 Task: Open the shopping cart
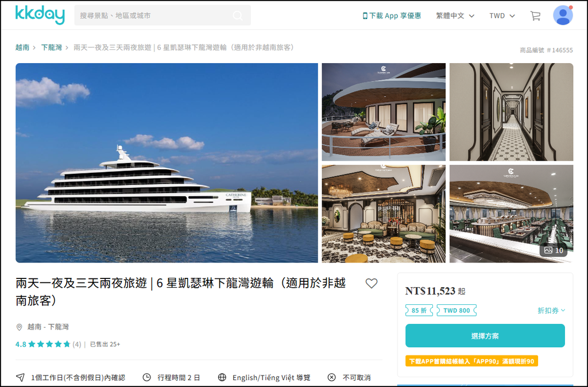click(x=535, y=16)
